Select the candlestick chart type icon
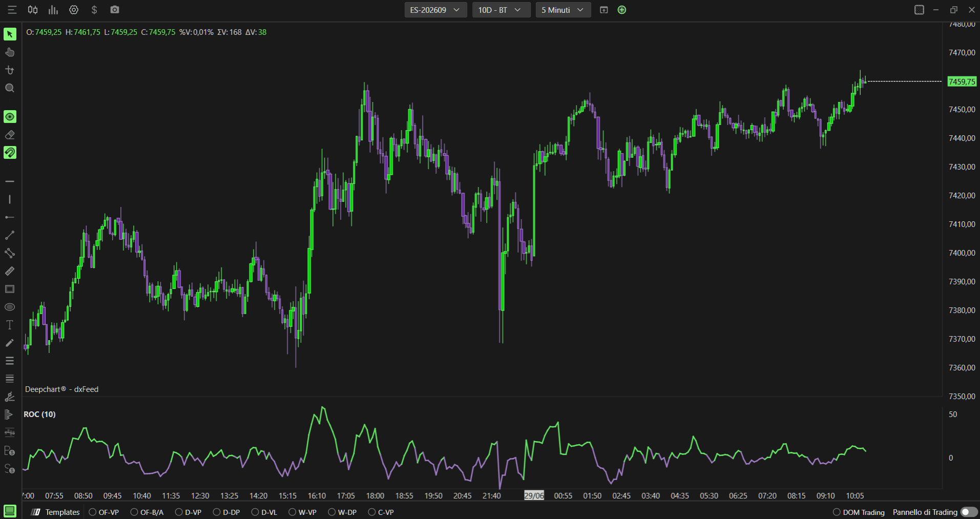 pos(33,10)
